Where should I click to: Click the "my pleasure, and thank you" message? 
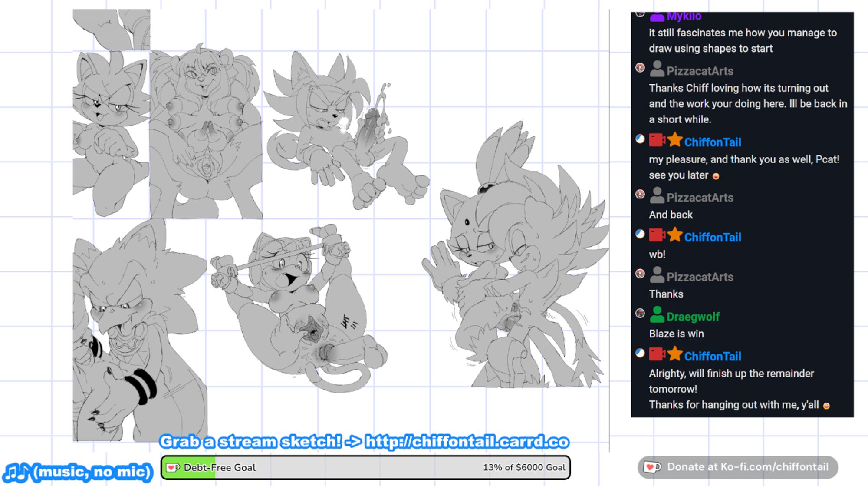[744, 167]
